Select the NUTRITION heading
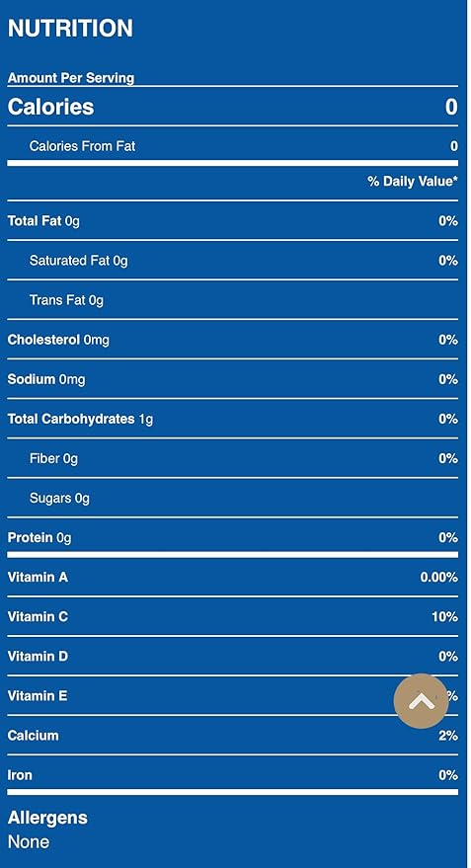This screenshot has width=471, height=868. [70, 29]
